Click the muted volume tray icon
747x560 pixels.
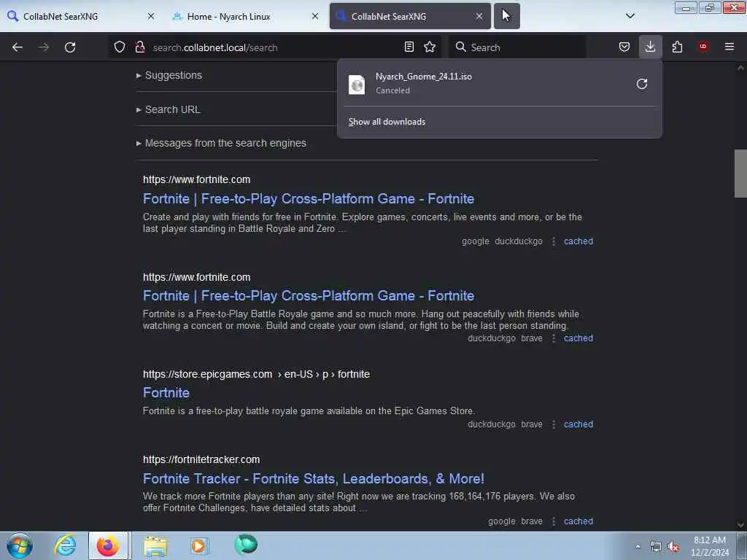673,547
